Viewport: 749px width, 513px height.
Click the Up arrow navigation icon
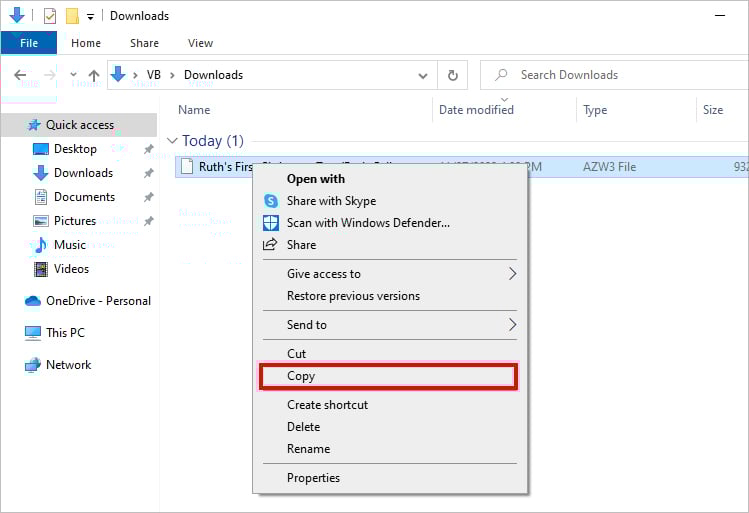(94, 75)
